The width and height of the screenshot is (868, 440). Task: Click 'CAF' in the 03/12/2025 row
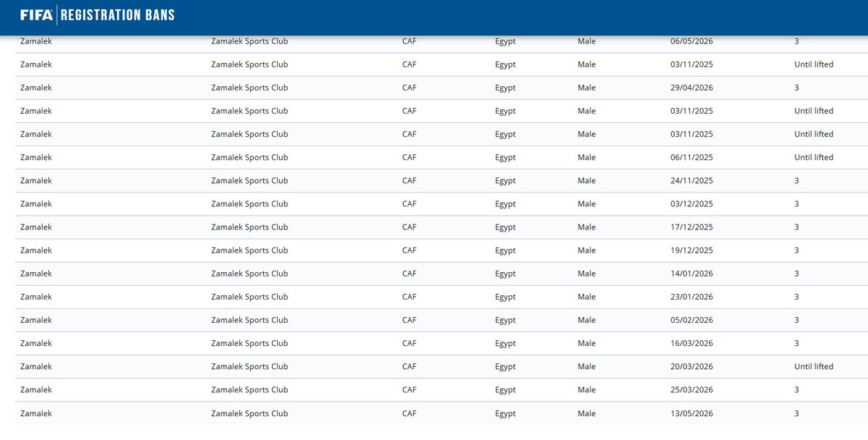click(x=409, y=203)
